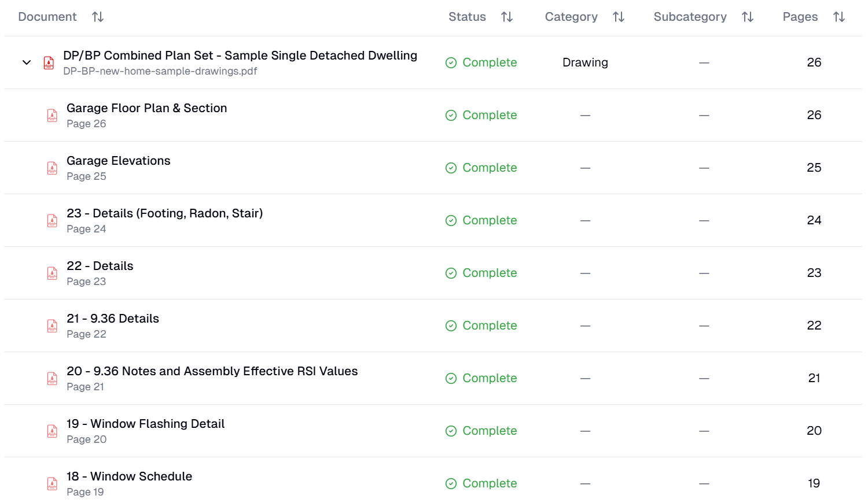Image resolution: width=868 pixels, height=503 pixels.
Task: Sort by Pages column
Action: click(839, 17)
